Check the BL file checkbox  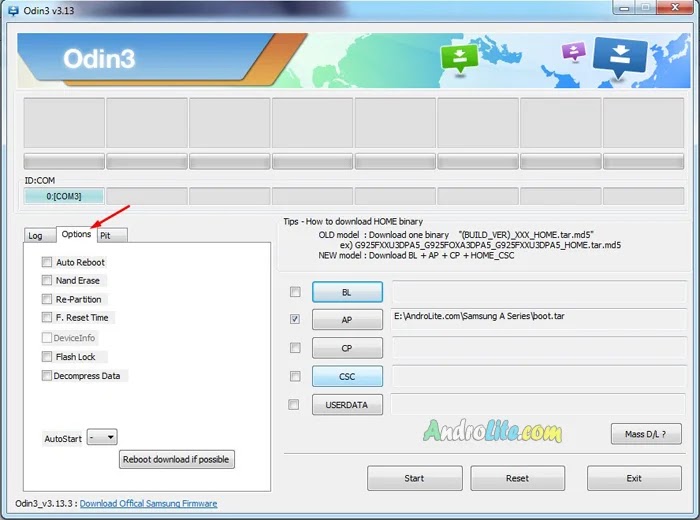click(295, 292)
